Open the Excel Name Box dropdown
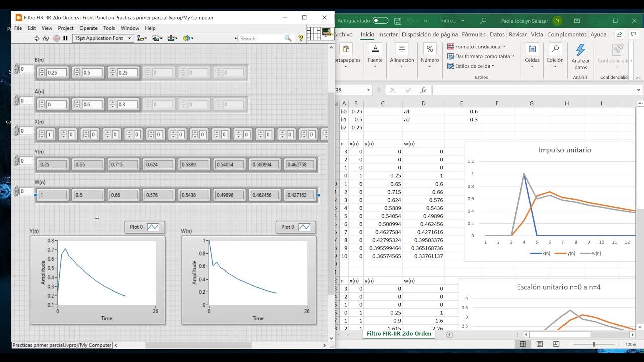This screenshot has height=362, width=644. [x=368, y=90]
